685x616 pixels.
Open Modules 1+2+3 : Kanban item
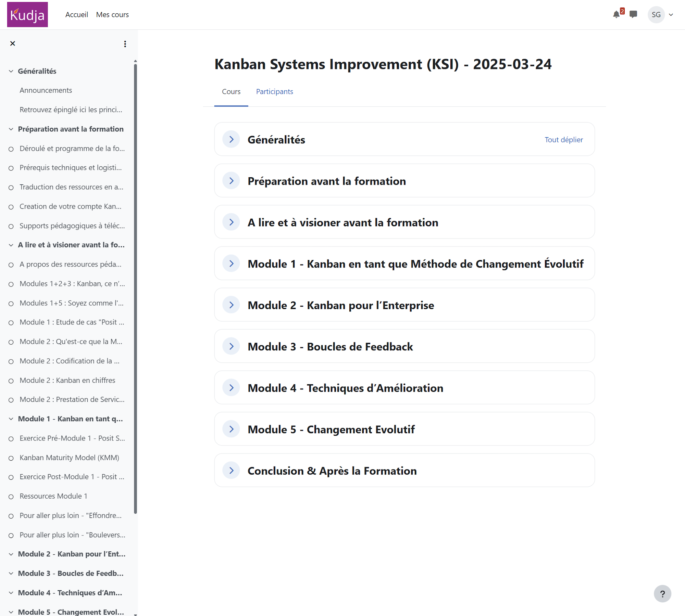point(72,284)
